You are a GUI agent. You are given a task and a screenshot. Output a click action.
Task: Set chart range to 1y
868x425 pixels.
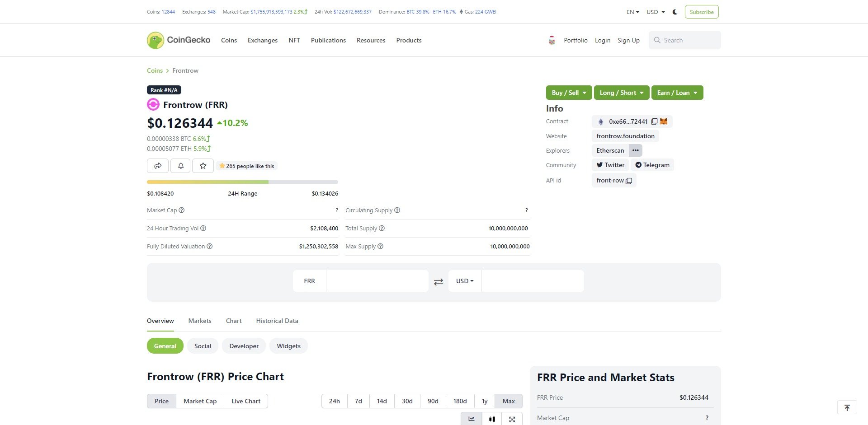click(485, 401)
